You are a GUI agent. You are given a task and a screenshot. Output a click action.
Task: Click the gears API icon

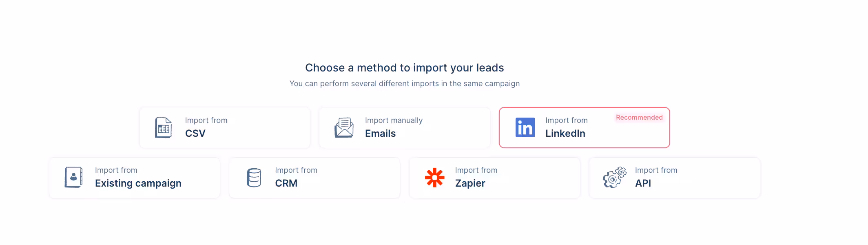click(x=614, y=178)
